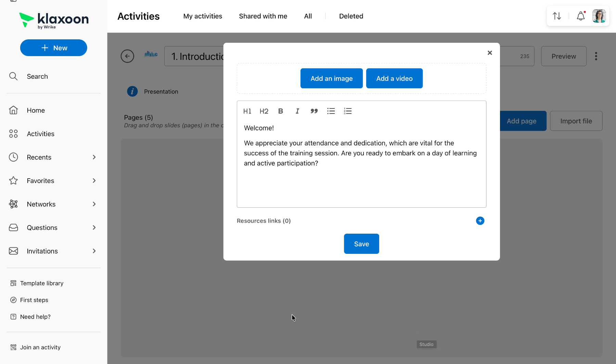Expand the Favorites submenu chevron
616x364 pixels.
click(x=94, y=181)
